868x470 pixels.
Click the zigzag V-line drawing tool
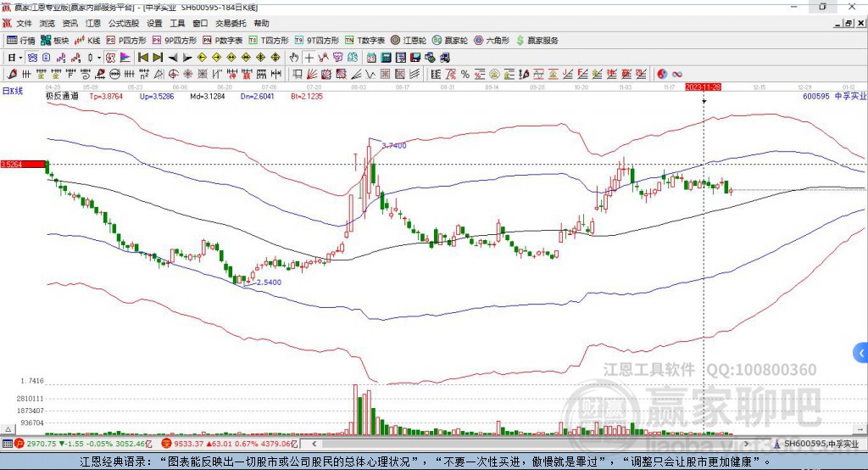[x=370, y=75]
